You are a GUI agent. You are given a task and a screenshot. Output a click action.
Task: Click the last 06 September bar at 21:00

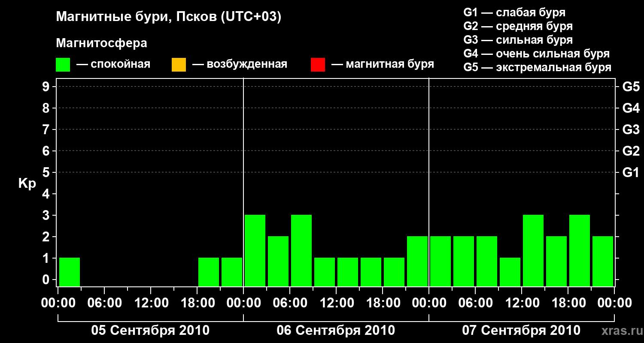tap(417, 261)
